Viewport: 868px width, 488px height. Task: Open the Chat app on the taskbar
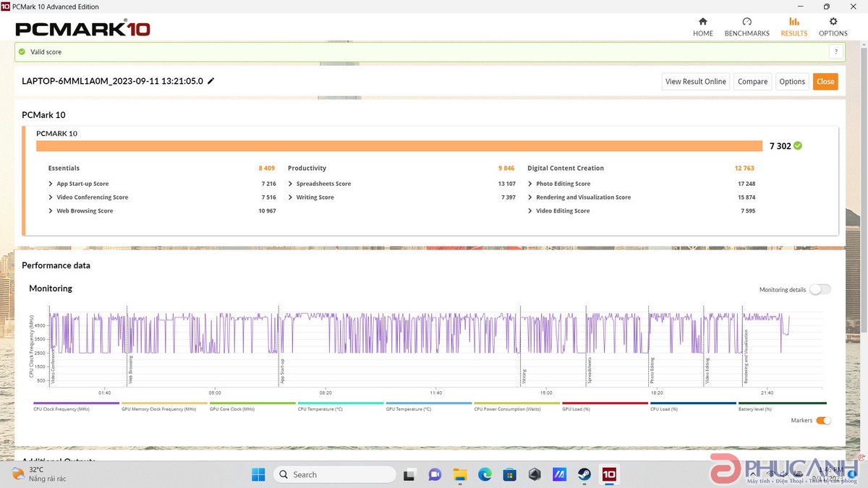(x=435, y=474)
